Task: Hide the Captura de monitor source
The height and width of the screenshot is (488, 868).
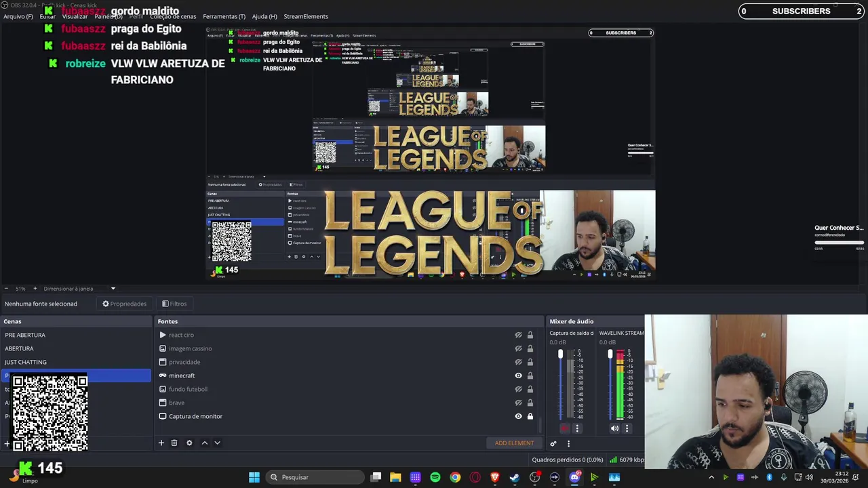Action: point(518,416)
